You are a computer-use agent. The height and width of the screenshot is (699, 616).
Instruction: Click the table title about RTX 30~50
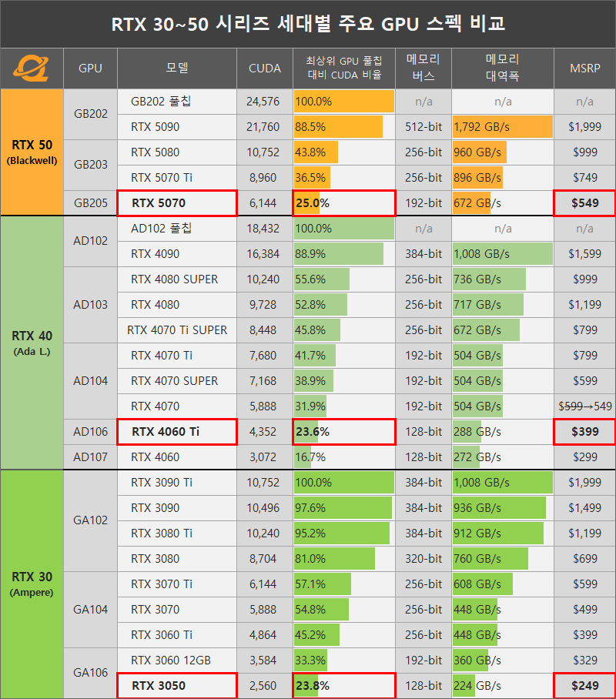(x=308, y=24)
